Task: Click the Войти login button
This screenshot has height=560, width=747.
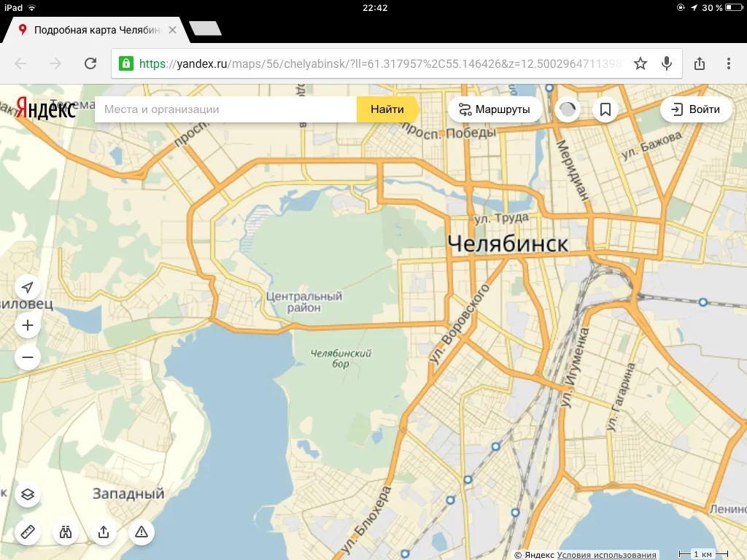Action: [696, 109]
